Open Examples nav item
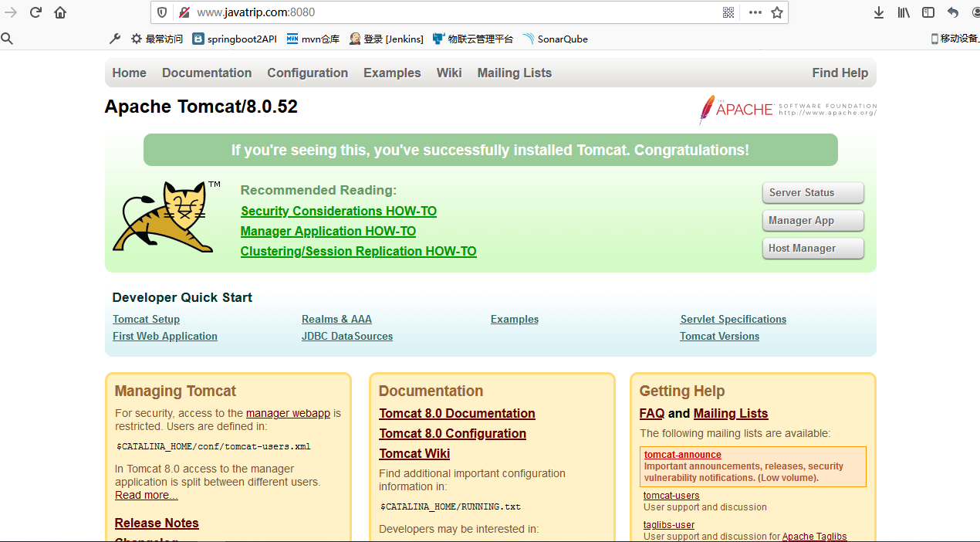The height and width of the screenshot is (542, 980). [x=392, y=73]
